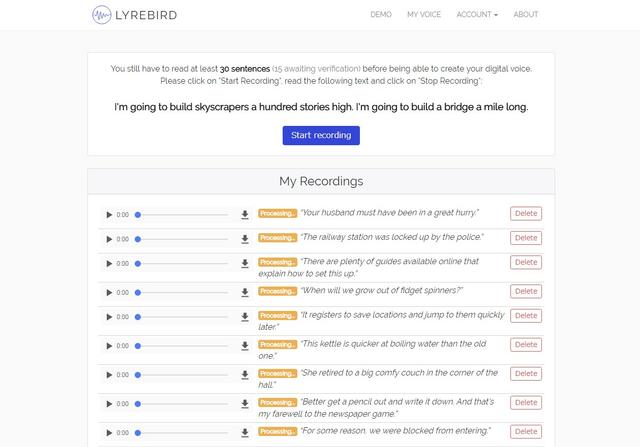
Task: Play the 'Better get a pencil out' recording
Action: tap(109, 404)
